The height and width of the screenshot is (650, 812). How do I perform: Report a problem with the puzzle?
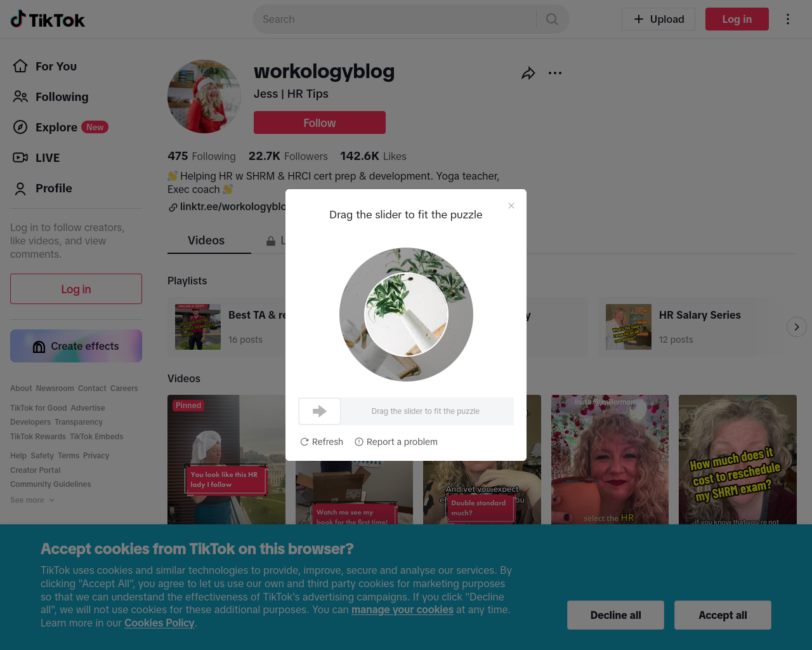tap(396, 442)
